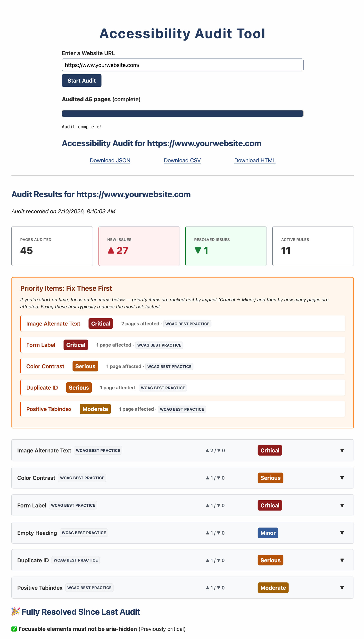Expand the Empty Heading rule details
The height and width of the screenshot is (639, 364).
tap(342, 533)
